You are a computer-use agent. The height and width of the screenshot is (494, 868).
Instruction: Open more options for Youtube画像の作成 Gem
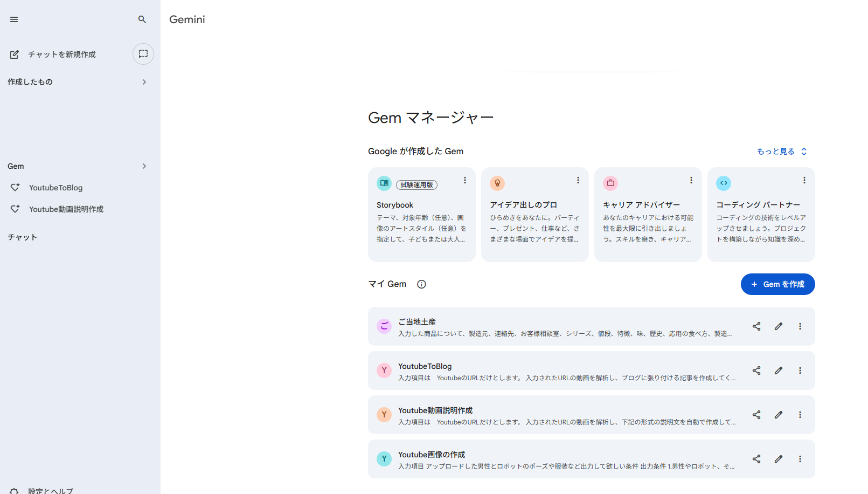(800, 459)
